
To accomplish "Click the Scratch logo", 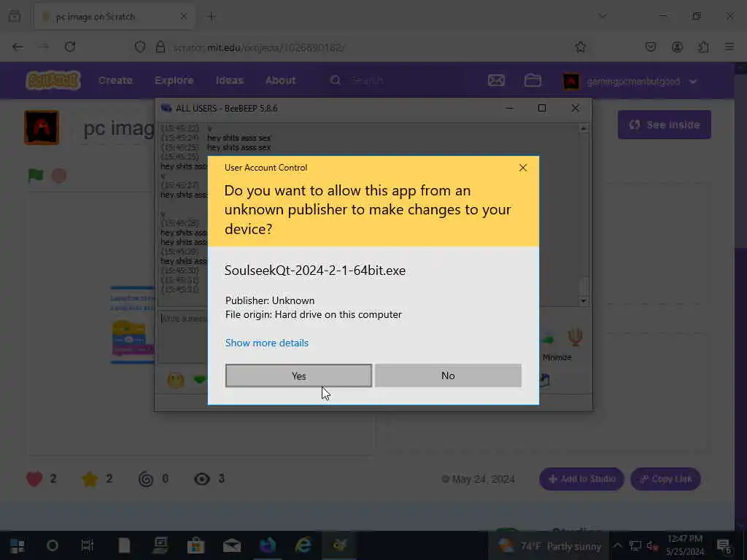I will [x=53, y=80].
